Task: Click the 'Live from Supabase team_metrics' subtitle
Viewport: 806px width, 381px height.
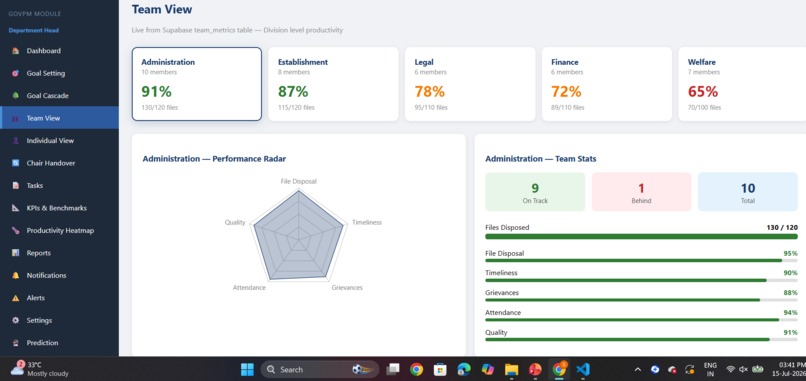Action: 237,30
